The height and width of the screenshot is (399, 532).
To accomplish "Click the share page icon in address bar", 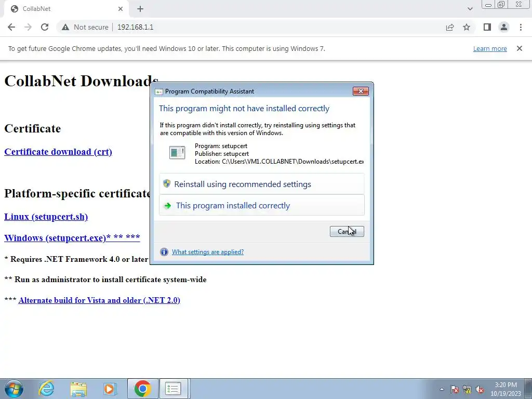I will (450, 27).
